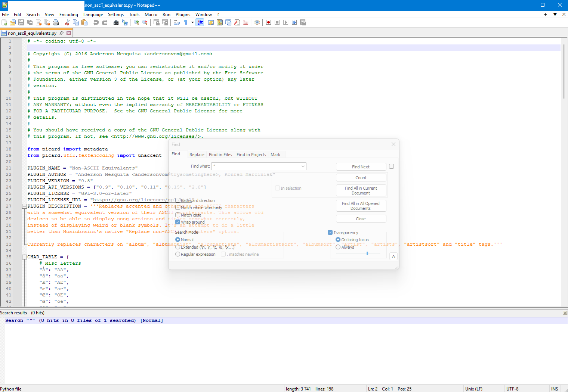This screenshot has height=392, width=568.
Task: Open the Encoding menu
Action: (69, 15)
